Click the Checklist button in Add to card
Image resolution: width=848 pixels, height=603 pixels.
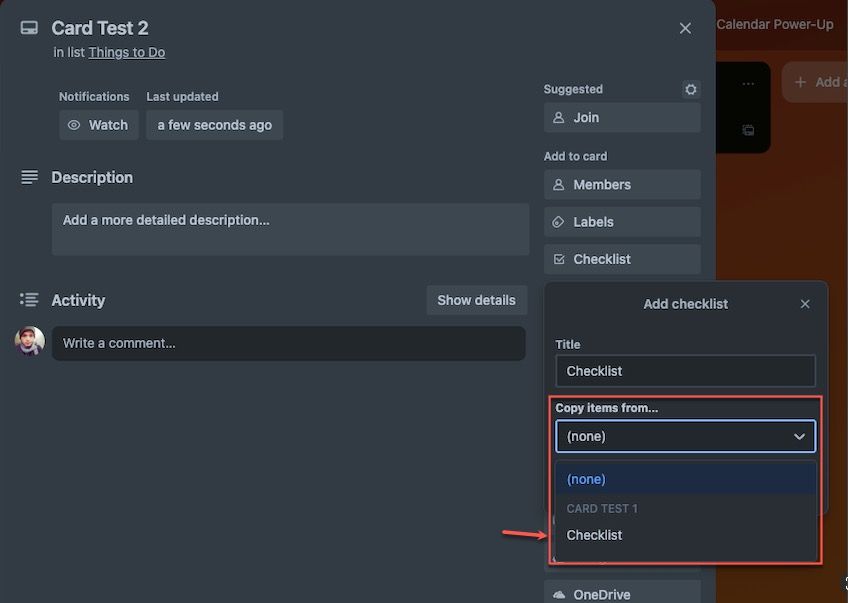[x=622, y=259]
